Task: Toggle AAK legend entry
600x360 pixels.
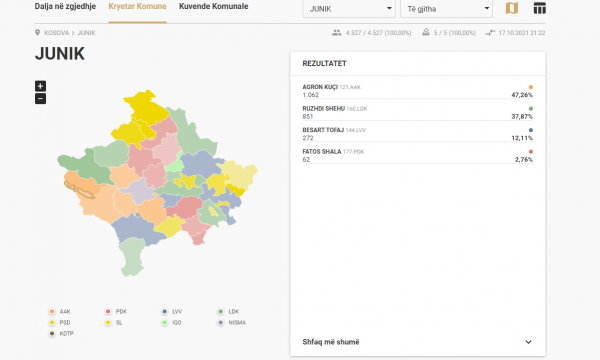Action: [x=60, y=311]
